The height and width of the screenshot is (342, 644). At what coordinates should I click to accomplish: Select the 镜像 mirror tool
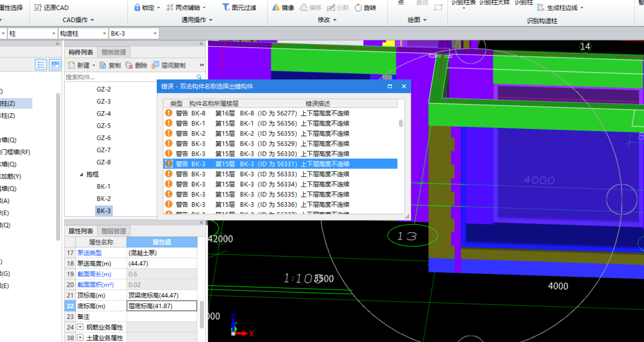point(283,7)
